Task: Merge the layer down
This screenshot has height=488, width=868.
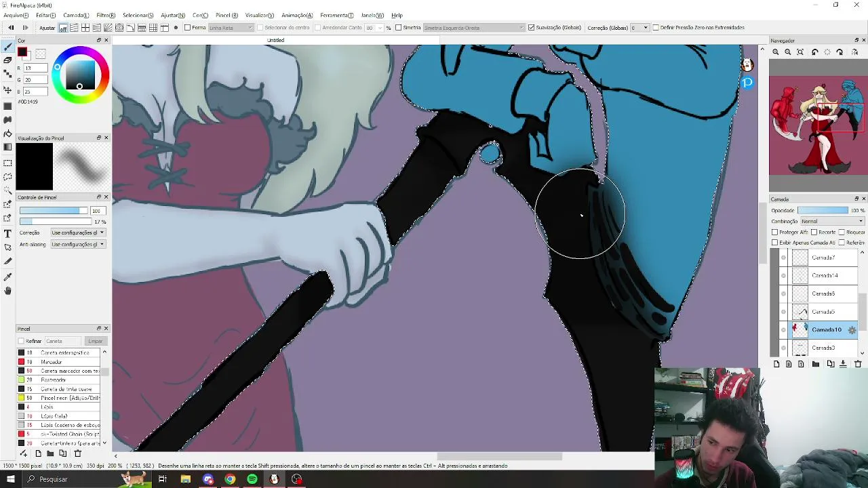Action: tap(843, 364)
